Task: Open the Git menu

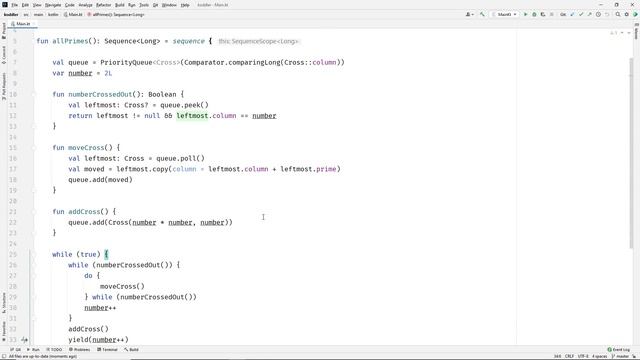Action: point(156,5)
